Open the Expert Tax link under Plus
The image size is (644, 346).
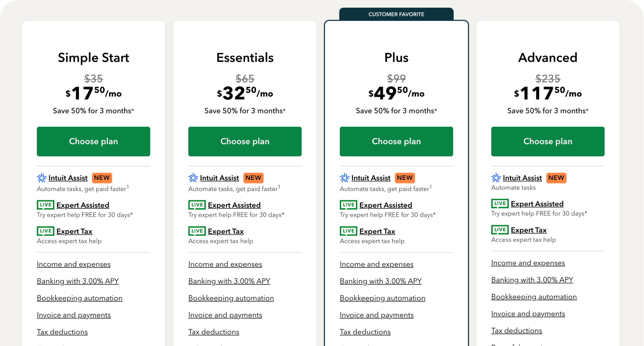(377, 231)
